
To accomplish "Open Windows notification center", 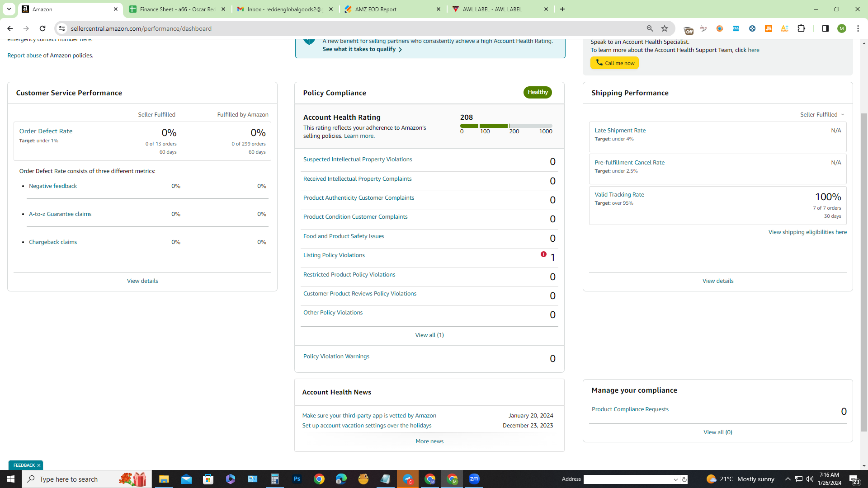I will pyautogui.click(x=854, y=479).
